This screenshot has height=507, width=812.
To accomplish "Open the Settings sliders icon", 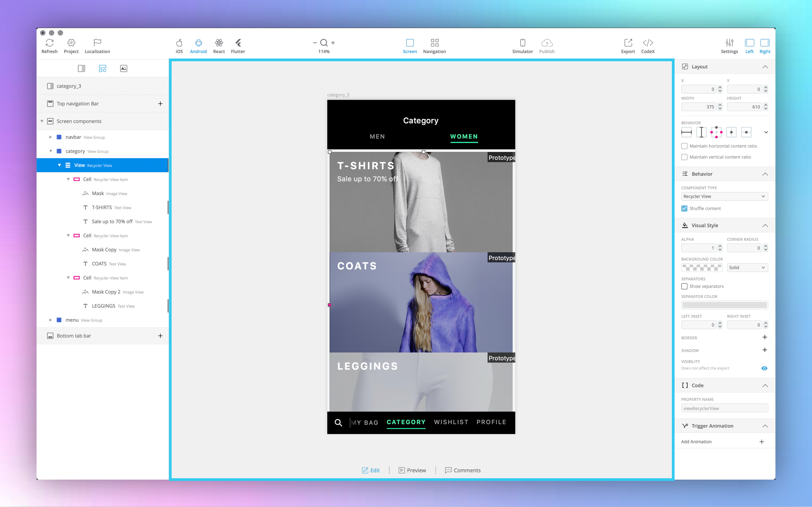I will [729, 43].
